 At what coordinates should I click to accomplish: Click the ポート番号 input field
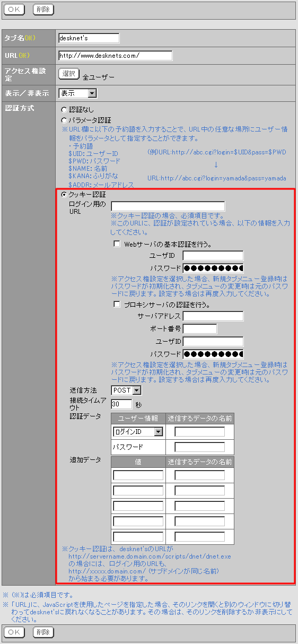pos(200,329)
